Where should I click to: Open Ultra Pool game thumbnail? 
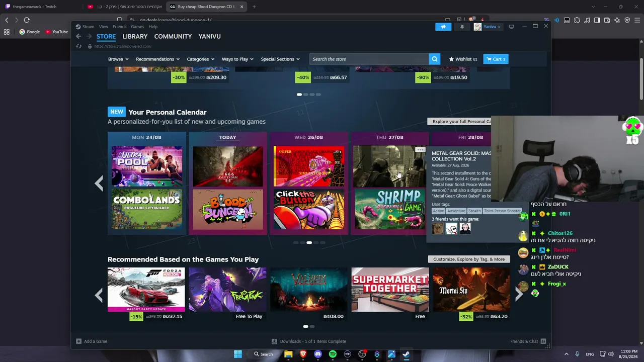pos(147,166)
